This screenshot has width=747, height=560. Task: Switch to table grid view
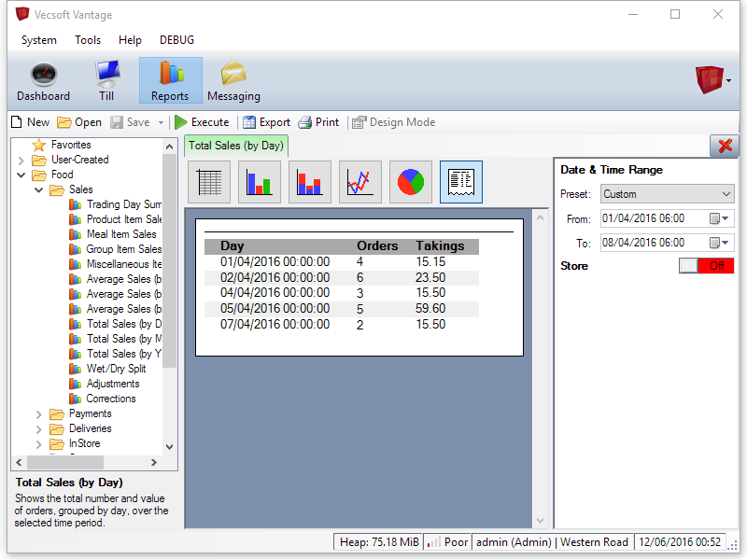209,182
